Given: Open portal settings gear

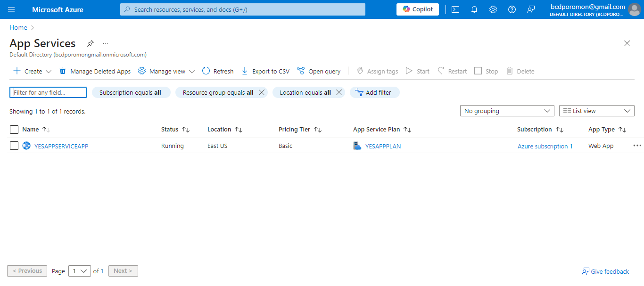Looking at the screenshot, I should (493, 9).
